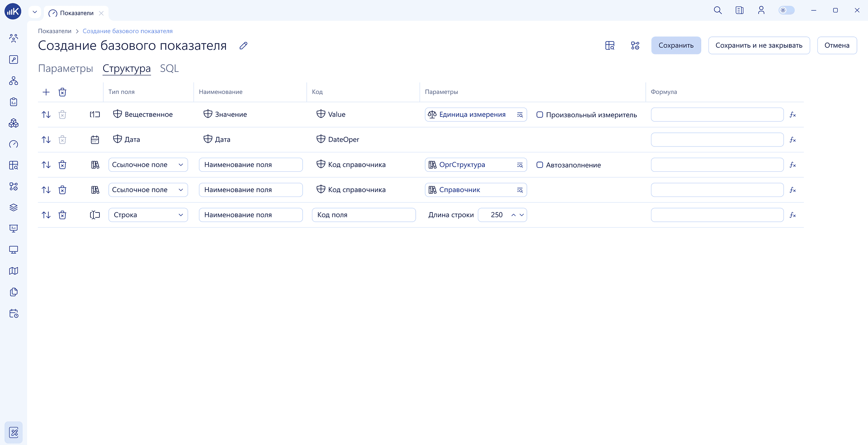Enable the Произвольный измеритель checkbox

point(540,115)
